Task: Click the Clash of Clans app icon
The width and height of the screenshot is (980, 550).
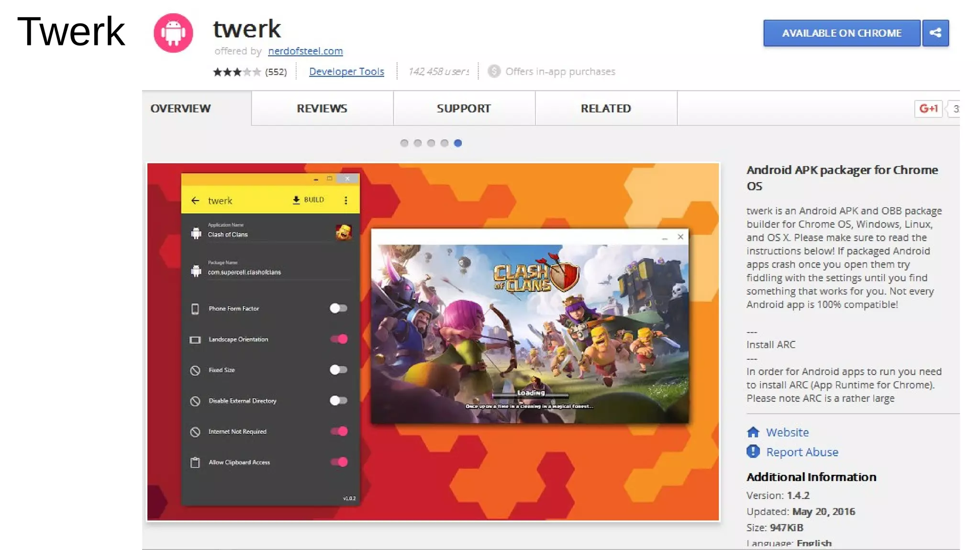Action: pyautogui.click(x=344, y=232)
